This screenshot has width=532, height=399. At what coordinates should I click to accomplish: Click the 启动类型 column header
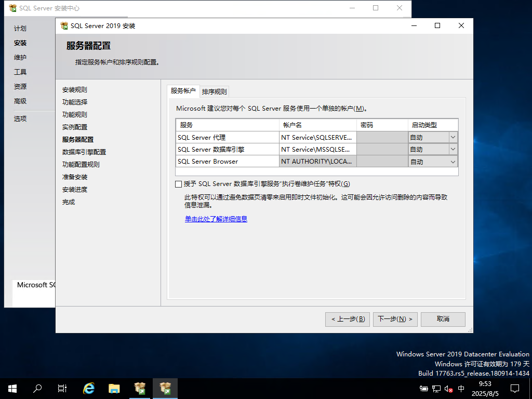click(x=433, y=125)
